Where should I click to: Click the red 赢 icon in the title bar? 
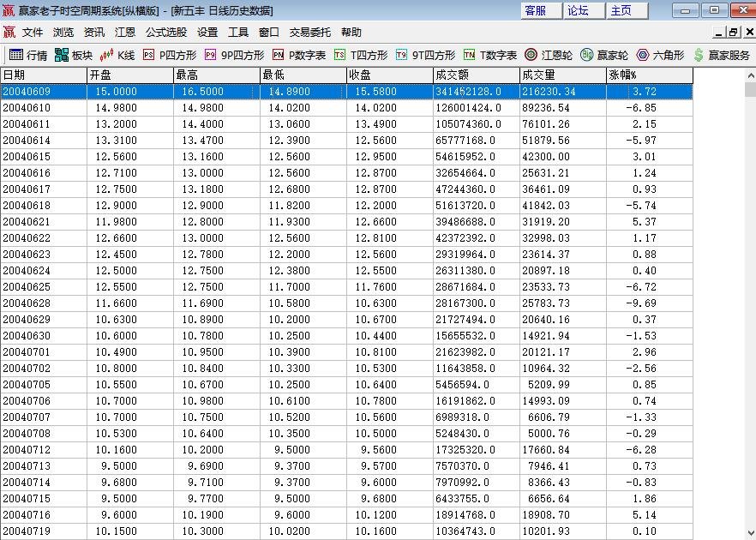(x=9, y=10)
